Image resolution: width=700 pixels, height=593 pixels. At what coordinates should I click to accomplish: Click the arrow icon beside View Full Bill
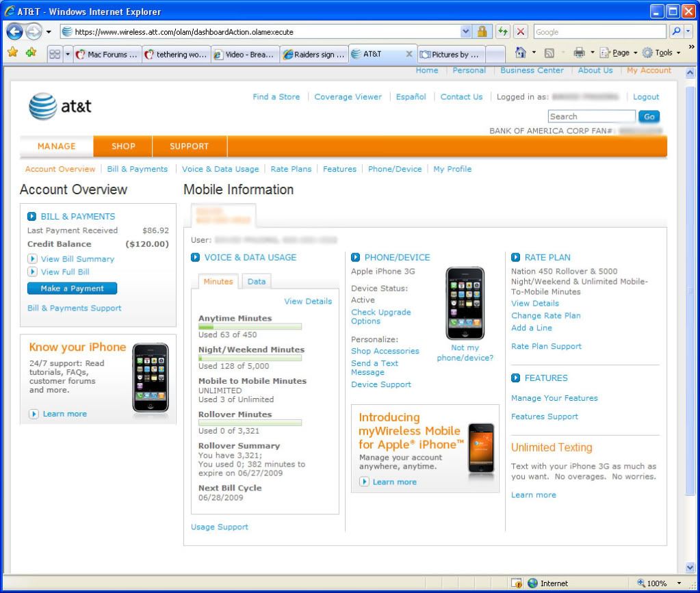point(33,272)
